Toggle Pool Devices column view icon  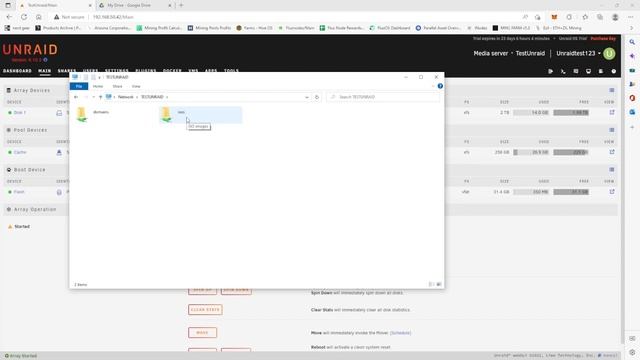tap(612, 130)
